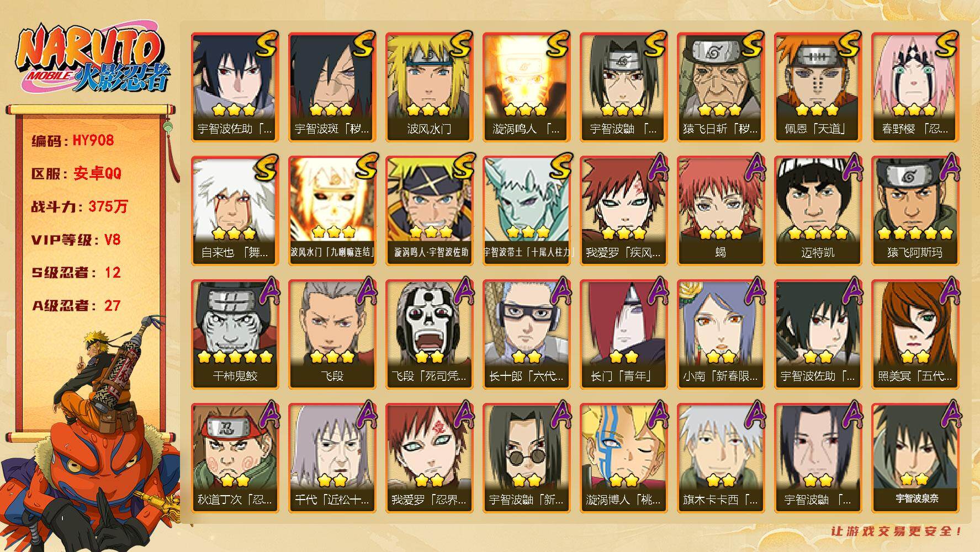Screen dimensions: 980x552
Task: Click the S级忍者 12 count
Action: pyautogui.click(x=76, y=272)
